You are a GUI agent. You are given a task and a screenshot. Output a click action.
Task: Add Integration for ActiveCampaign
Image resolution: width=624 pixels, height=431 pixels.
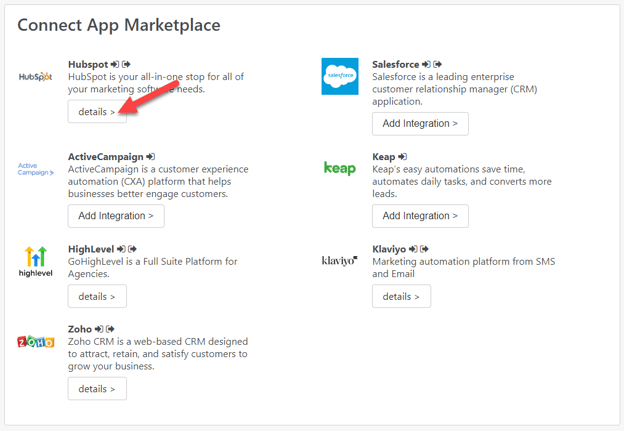116,216
